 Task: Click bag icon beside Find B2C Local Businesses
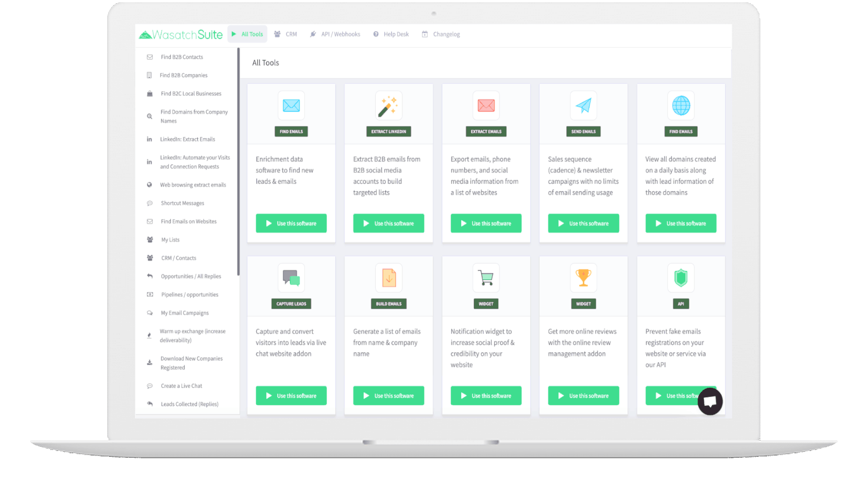pos(150,94)
